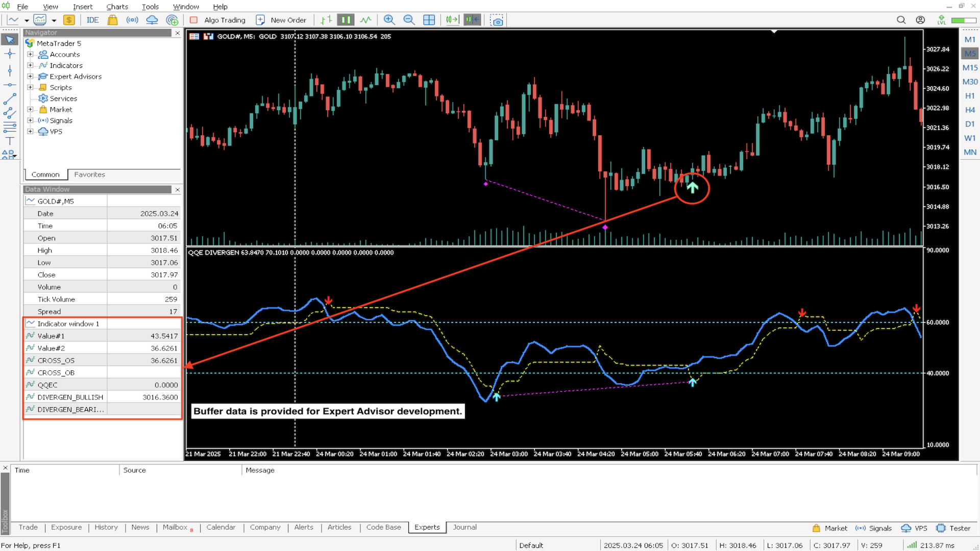Close the Data Window panel
Image resolution: width=980 pixels, height=551 pixels.
178,190
